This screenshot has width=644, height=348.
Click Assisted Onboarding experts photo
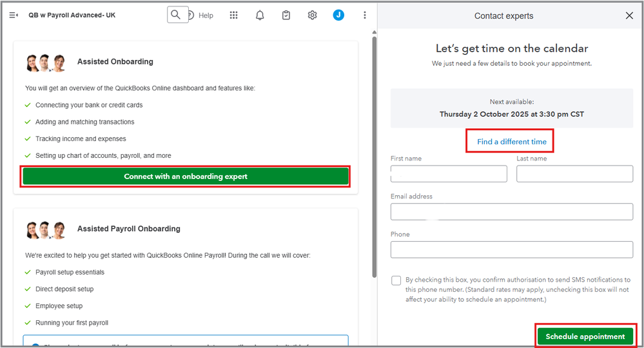(46, 63)
